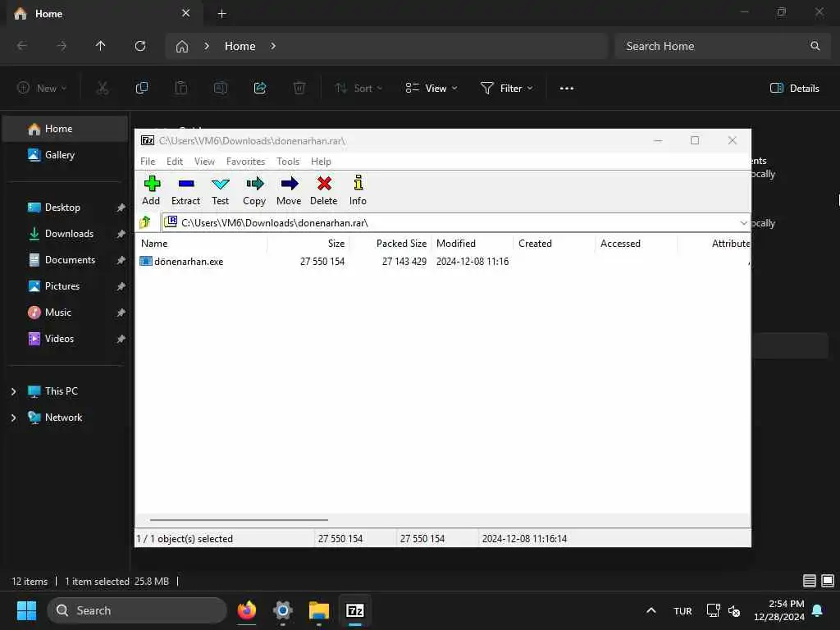Delete the selected file using the red X icon

pos(323,190)
